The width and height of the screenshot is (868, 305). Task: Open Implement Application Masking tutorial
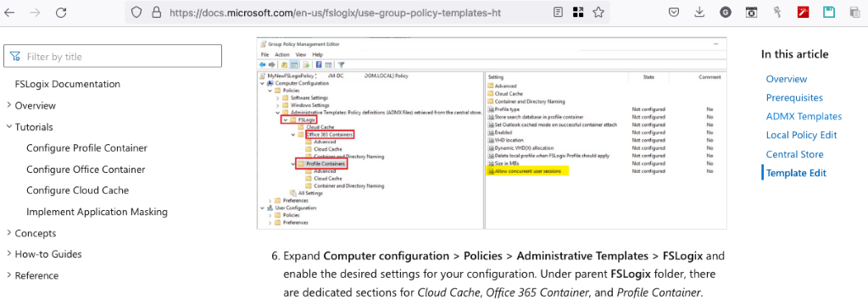pyautogui.click(x=97, y=212)
